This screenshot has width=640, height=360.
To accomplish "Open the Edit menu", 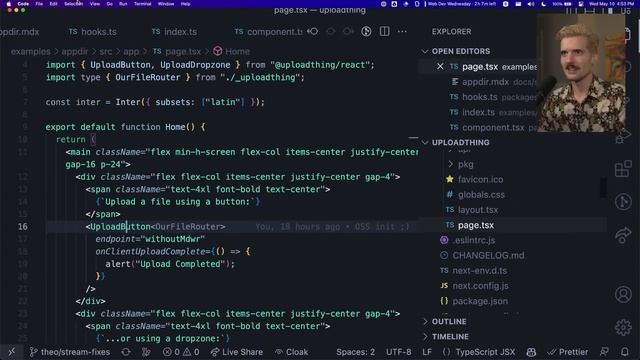I will 53,4.
